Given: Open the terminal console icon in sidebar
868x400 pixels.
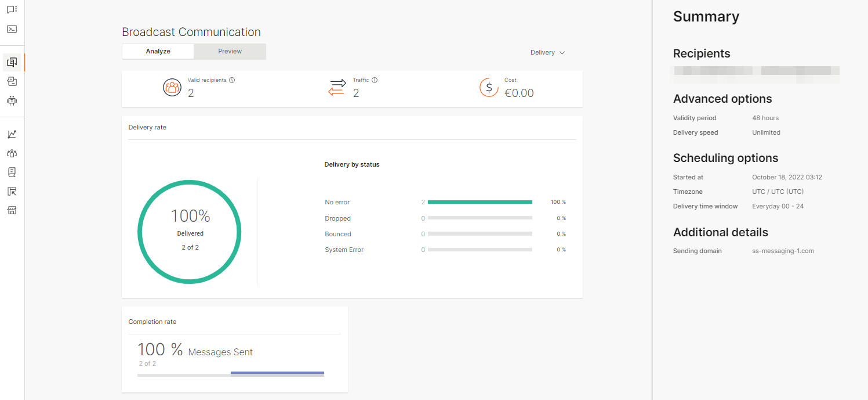Looking at the screenshot, I should tap(12, 29).
